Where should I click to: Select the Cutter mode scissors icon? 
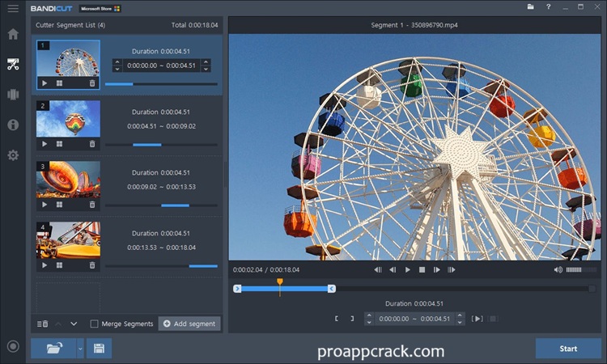click(13, 64)
